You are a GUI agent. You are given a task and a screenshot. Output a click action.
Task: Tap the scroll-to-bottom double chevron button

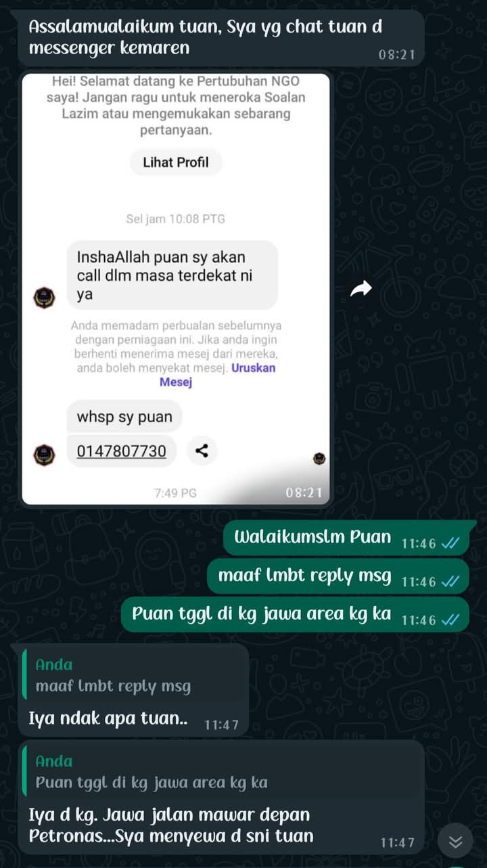(456, 842)
